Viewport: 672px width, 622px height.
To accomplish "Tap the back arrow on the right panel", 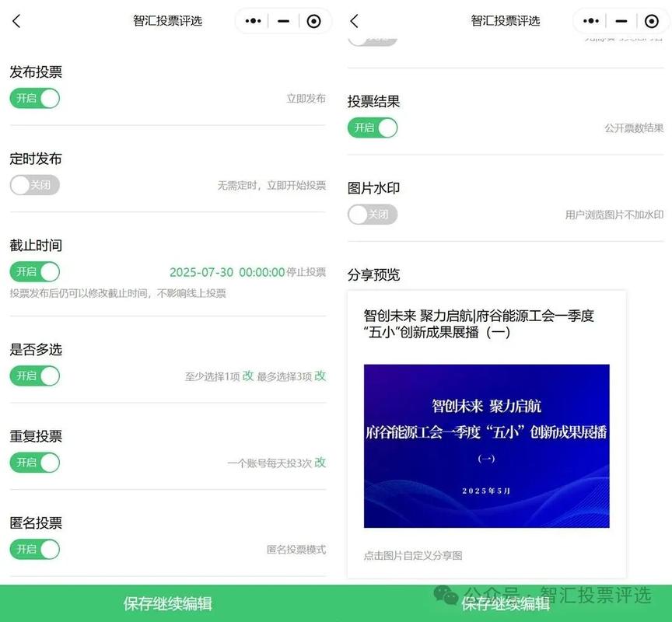I will click(x=354, y=21).
